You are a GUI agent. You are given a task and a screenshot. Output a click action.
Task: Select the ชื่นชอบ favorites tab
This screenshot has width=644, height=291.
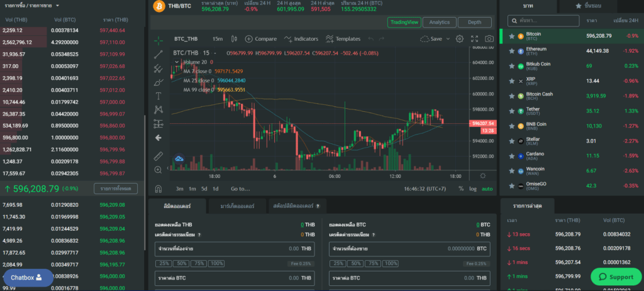[x=588, y=6]
